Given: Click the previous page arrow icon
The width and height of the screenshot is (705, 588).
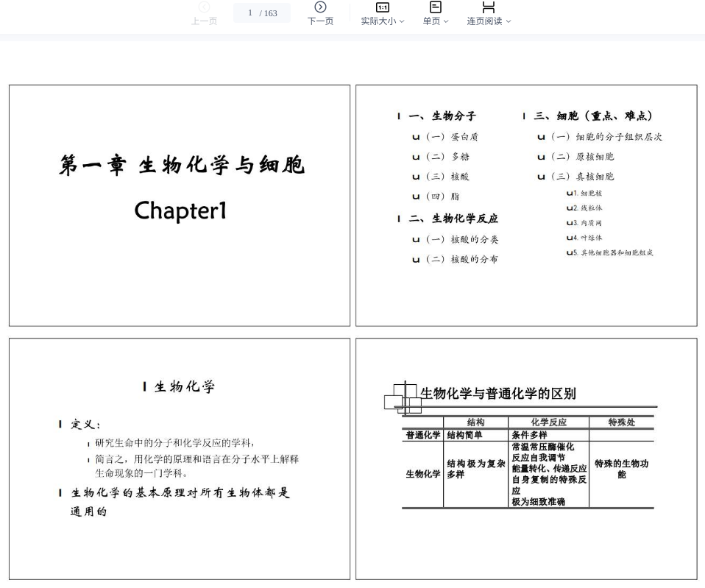Looking at the screenshot, I should 204,7.
